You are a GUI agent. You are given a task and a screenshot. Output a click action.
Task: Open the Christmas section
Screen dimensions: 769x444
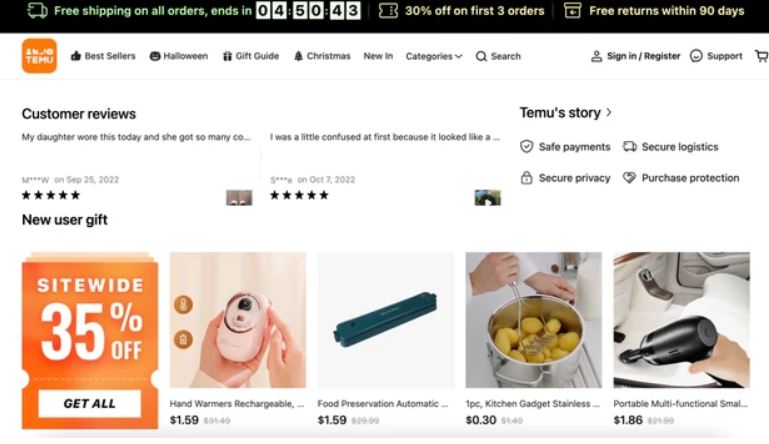[x=322, y=57]
